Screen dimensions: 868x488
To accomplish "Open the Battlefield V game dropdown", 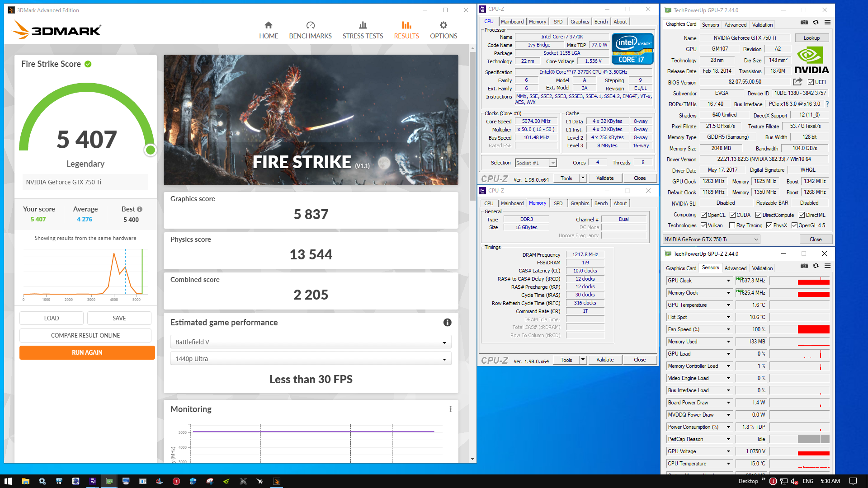I will tap(311, 342).
